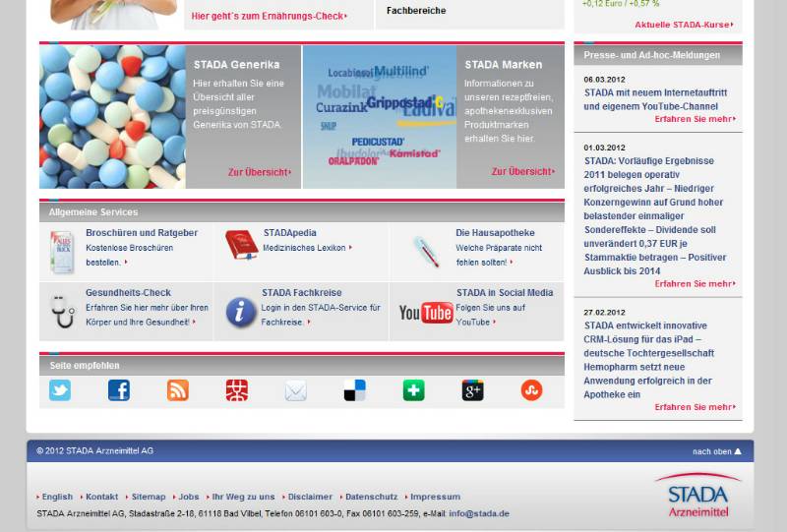Open the pills image for STADA Generika
This screenshot has height=532, width=787.
coord(112,117)
